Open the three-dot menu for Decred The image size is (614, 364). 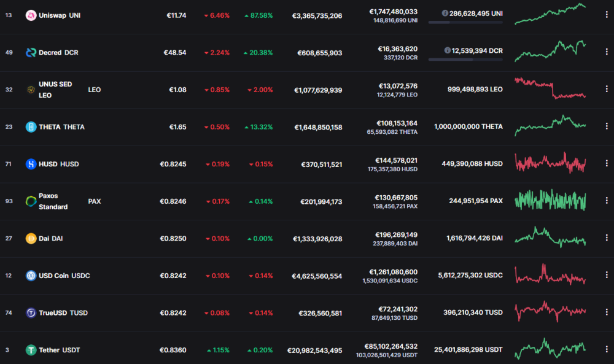(x=607, y=52)
